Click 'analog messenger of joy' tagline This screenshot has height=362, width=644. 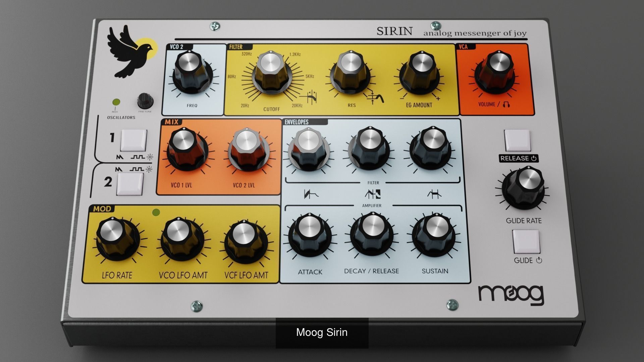[x=475, y=33]
